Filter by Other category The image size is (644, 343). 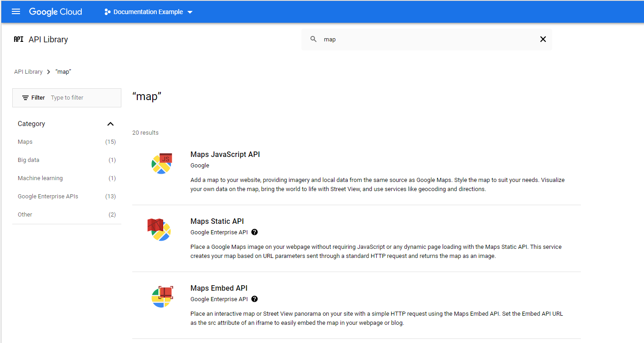tap(67, 215)
